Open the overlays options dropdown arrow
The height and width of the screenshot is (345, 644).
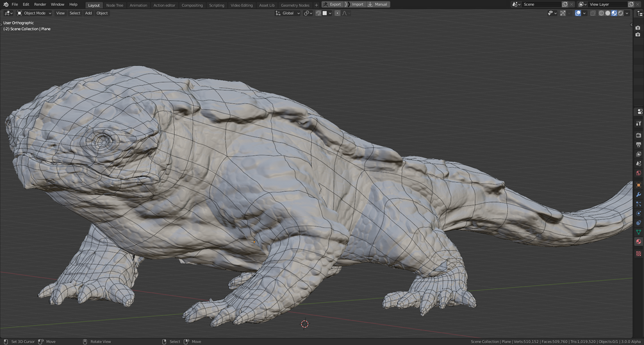[584, 13]
